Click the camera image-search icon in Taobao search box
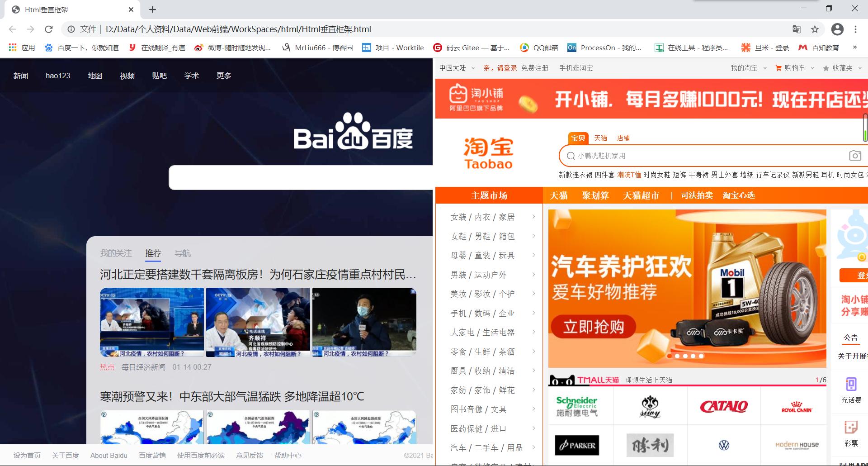 855,155
